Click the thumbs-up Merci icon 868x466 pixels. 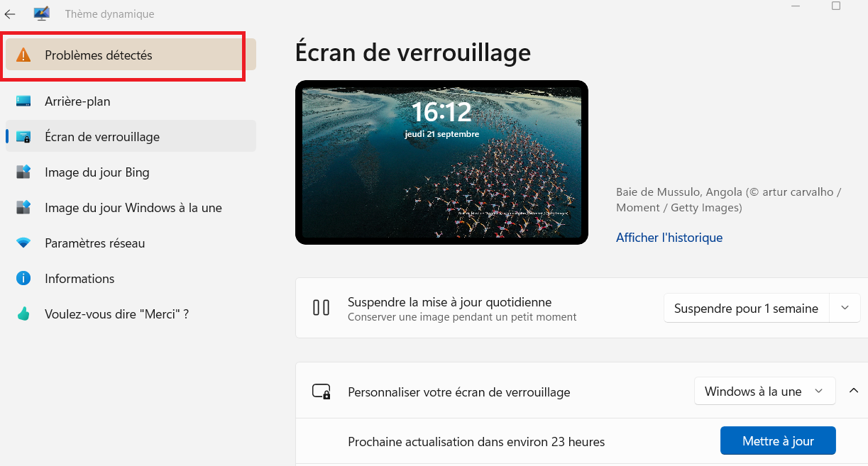pyautogui.click(x=23, y=314)
